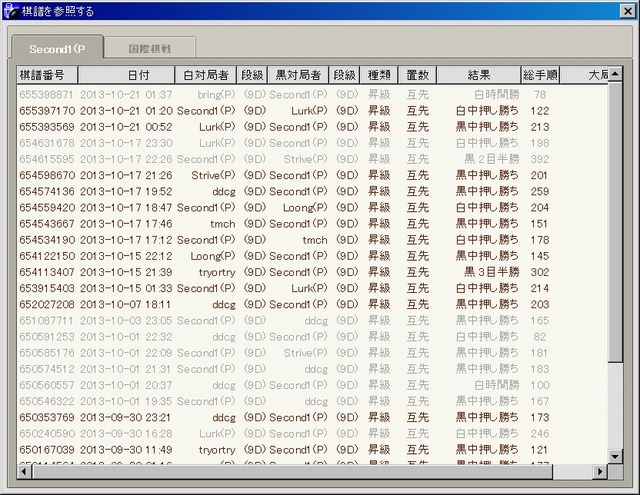
Task: Click the horizontal scrollbar thumb
Action: pyautogui.click(x=292, y=471)
